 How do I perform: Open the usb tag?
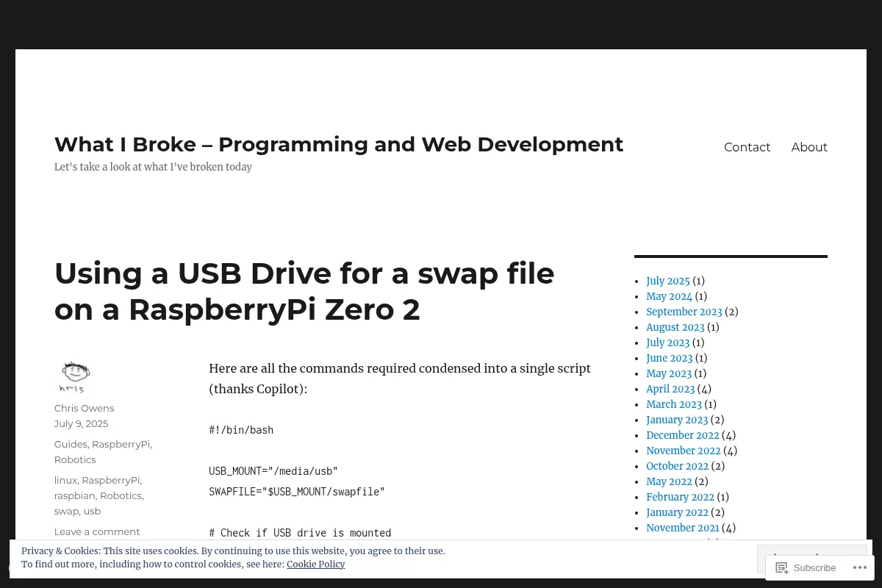[92, 511]
